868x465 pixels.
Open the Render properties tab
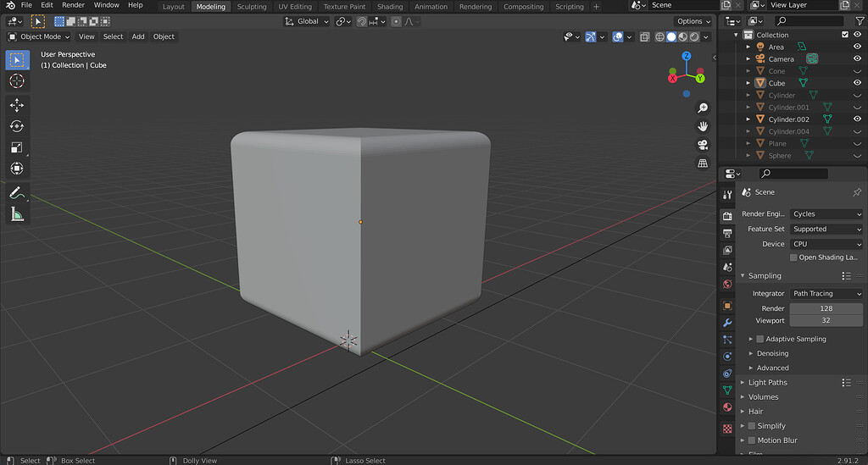point(727,216)
